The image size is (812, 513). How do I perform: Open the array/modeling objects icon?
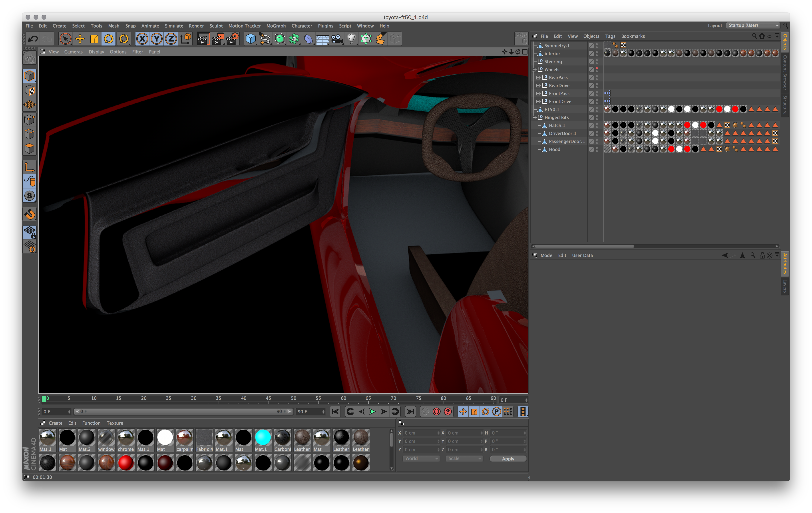[294, 39]
